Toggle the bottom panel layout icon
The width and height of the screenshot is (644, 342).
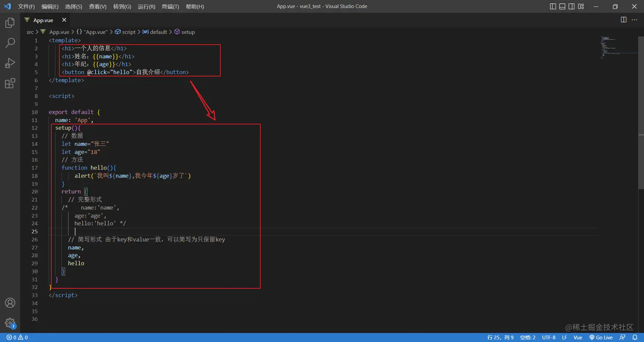562,6
